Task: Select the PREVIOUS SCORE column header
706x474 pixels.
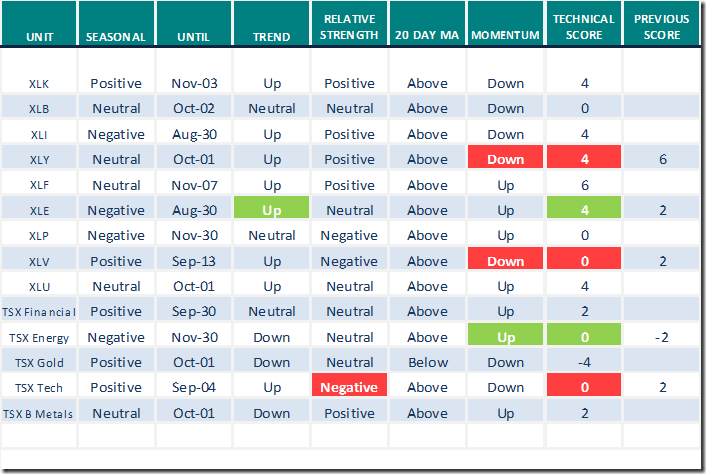Action: (x=661, y=28)
